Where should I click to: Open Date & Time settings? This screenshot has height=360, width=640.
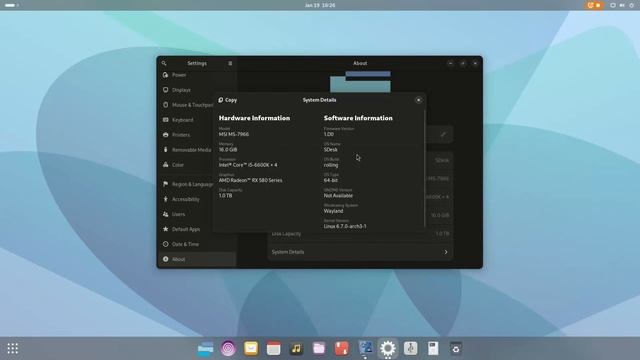pos(197,244)
